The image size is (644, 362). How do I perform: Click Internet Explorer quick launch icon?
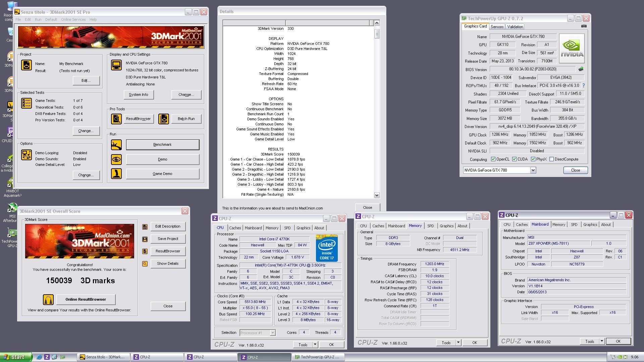pyautogui.click(x=39, y=357)
